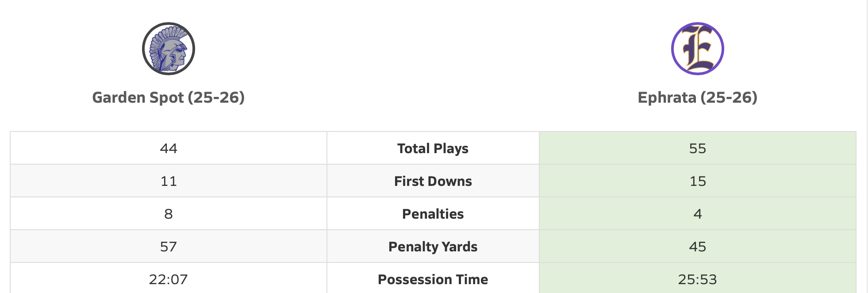Select Ephrata's first downs value 15
Screen dimensions: 868x293
697,181
